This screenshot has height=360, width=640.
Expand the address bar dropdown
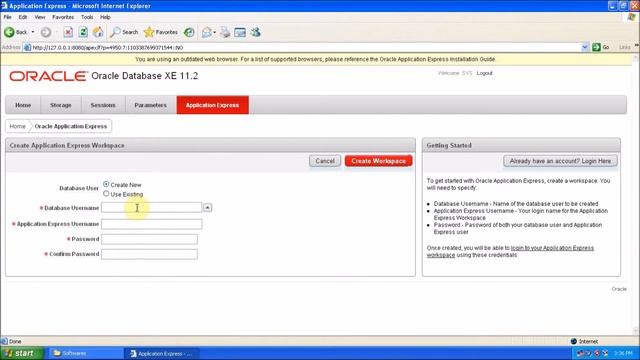[584, 47]
